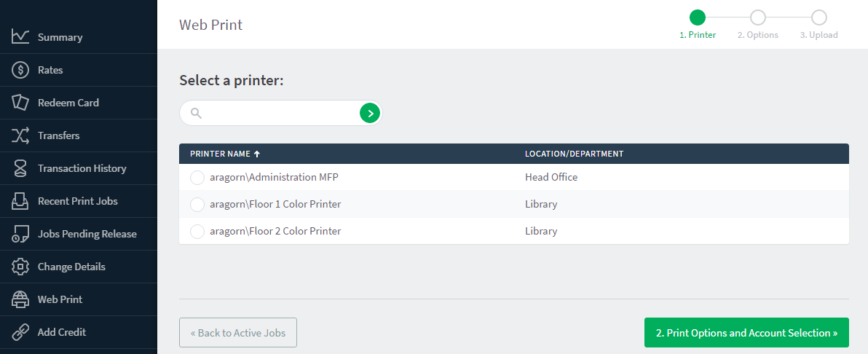The width and height of the screenshot is (868, 354).
Task: Click the Rates dollar icon
Action: click(20, 70)
